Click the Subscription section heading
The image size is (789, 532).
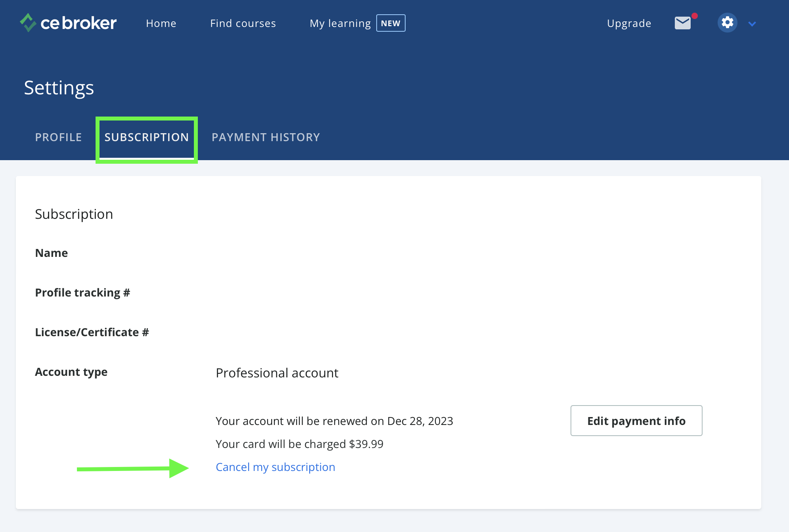tap(74, 214)
